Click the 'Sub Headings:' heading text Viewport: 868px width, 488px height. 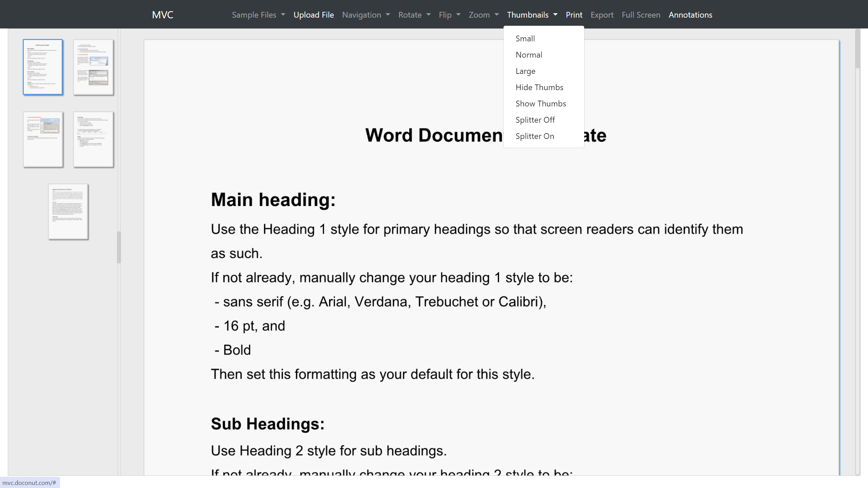268,424
